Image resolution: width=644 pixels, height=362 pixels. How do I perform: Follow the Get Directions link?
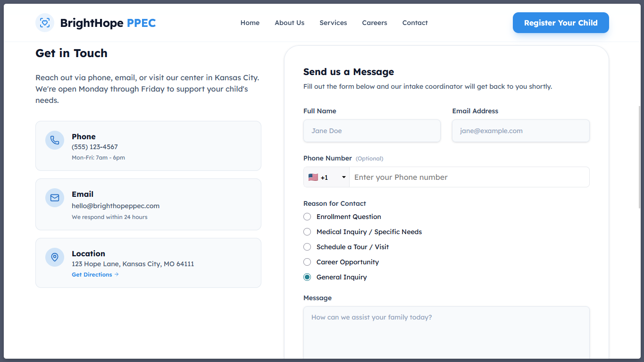(x=95, y=275)
